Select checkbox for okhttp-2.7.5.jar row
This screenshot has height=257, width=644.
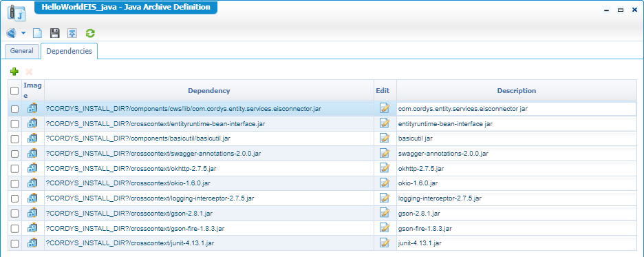click(14, 169)
